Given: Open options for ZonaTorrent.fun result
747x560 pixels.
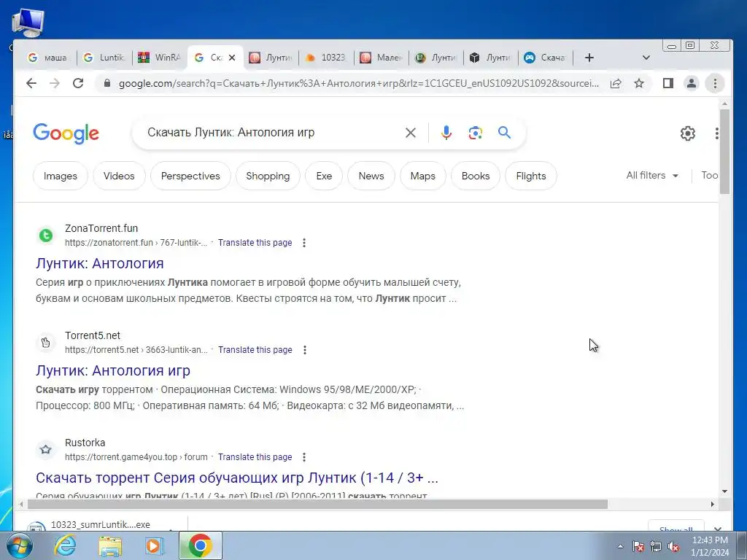Looking at the screenshot, I should point(304,243).
